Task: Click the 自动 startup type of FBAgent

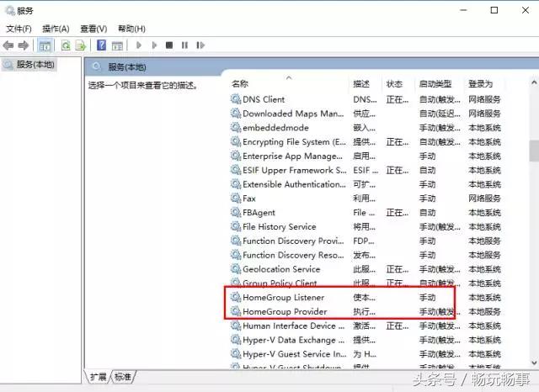Action: 427,213
